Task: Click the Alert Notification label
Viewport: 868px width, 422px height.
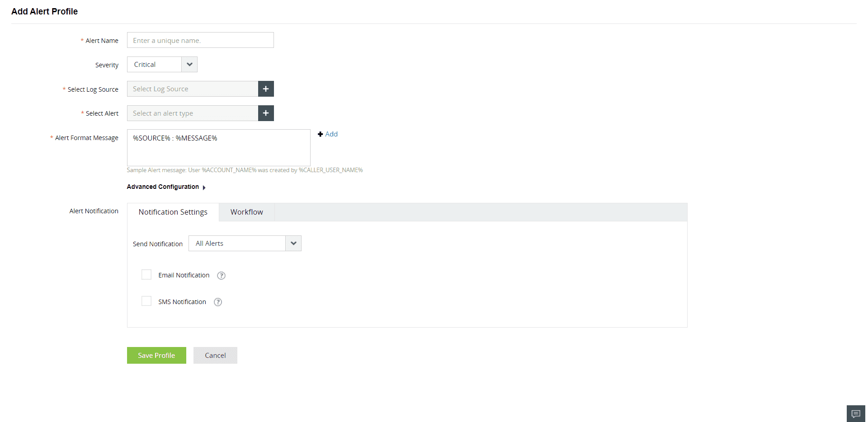Action: click(x=94, y=211)
